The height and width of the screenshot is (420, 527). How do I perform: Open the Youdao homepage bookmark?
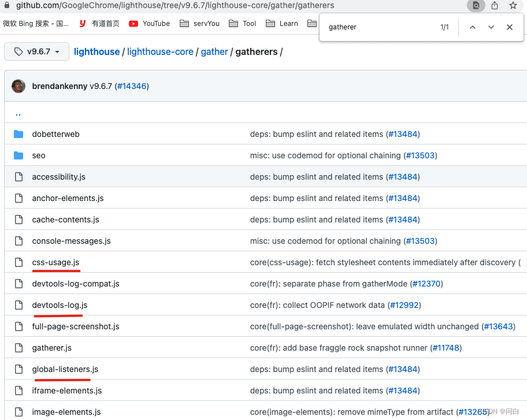click(99, 24)
